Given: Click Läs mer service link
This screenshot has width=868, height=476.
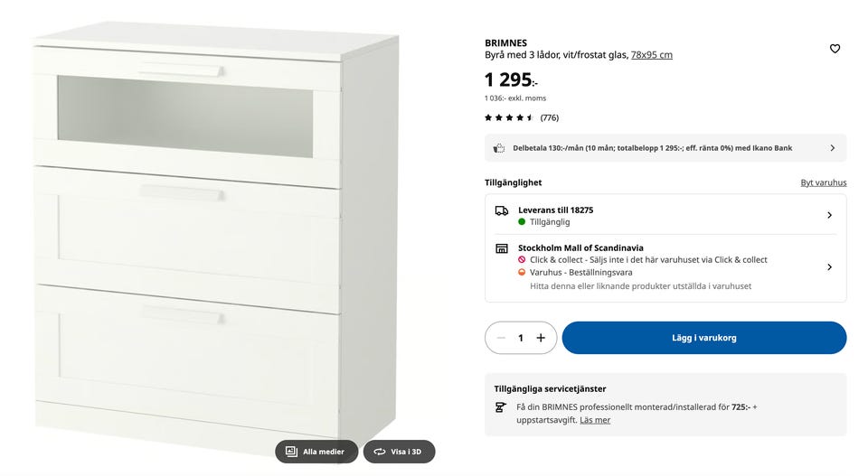Looking at the screenshot, I should 595,420.
